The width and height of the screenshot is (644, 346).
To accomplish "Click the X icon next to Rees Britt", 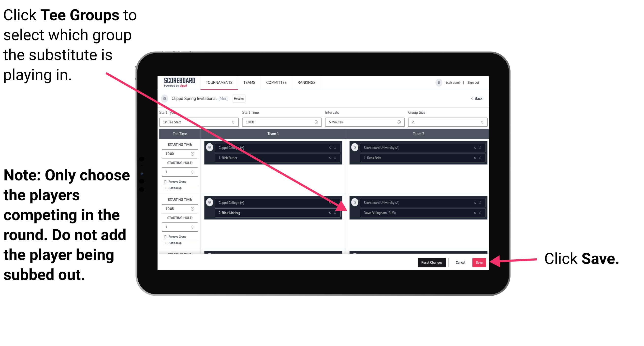I will [477, 158].
